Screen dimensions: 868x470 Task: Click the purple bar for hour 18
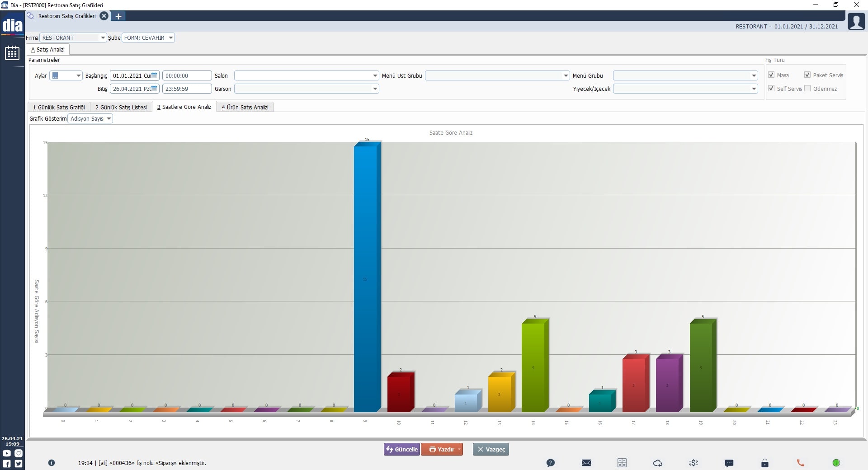669,383
